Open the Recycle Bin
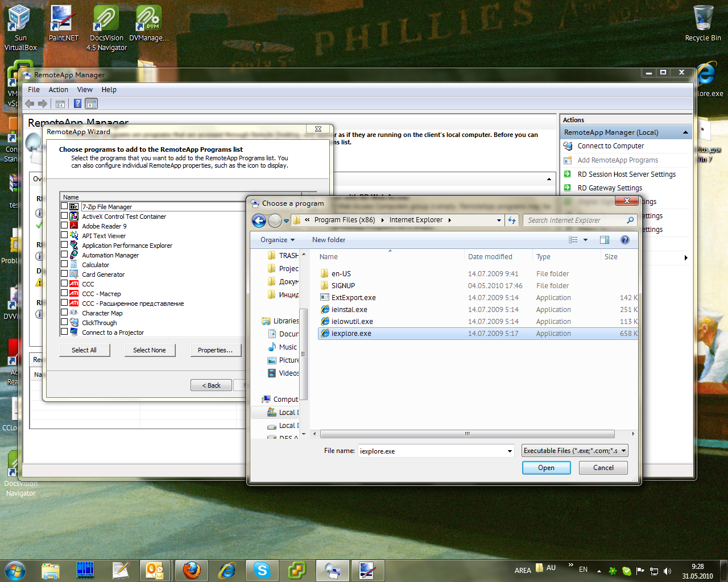 (x=703, y=23)
